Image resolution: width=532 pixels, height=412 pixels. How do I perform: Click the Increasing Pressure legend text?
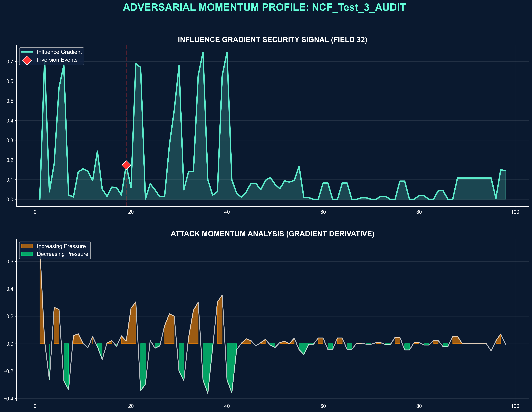coord(61,246)
